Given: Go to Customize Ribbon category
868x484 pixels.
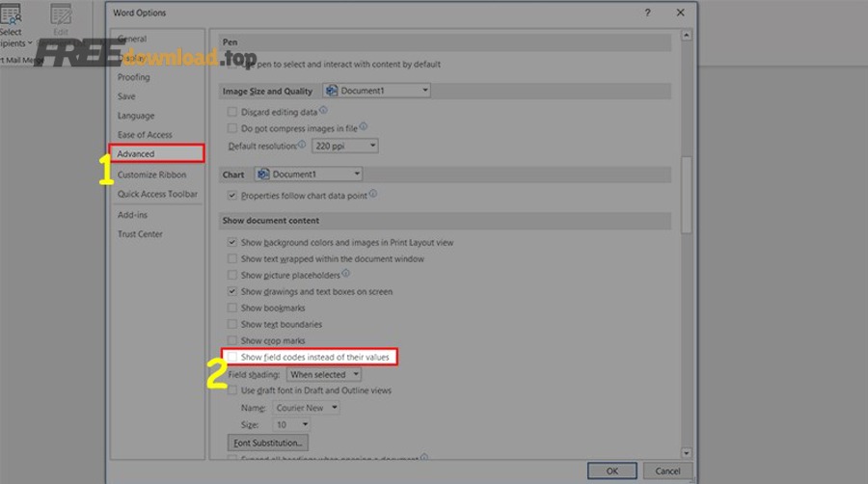Looking at the screenshot, I should point(151,175).
